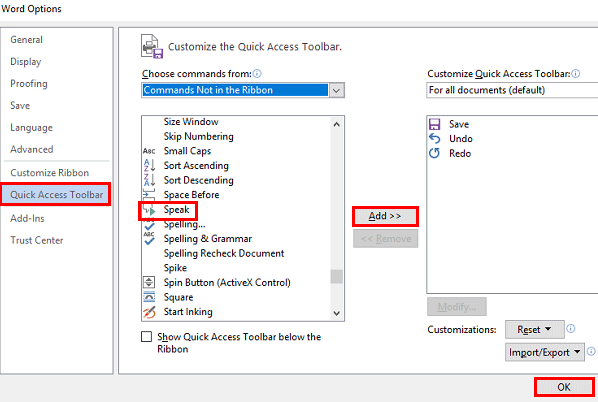Click the Save floppy disk icon

[x=435, y=124]
